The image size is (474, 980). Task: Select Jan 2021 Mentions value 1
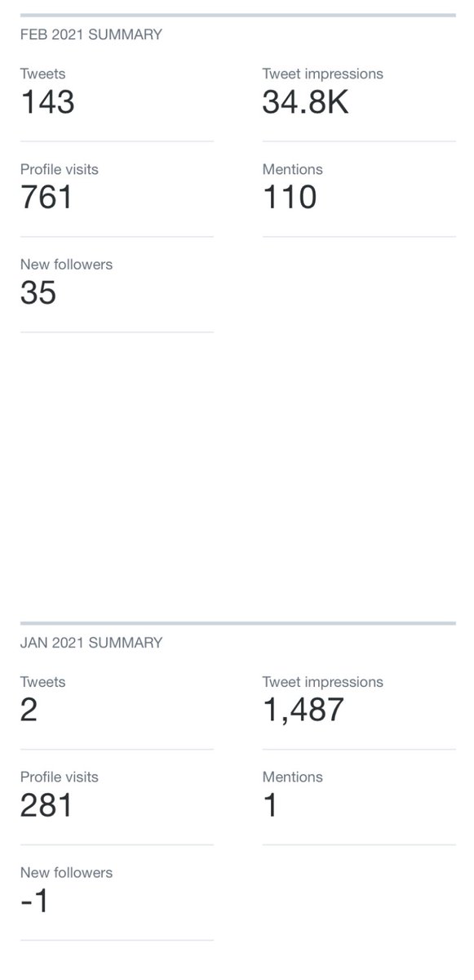[271, 805]
